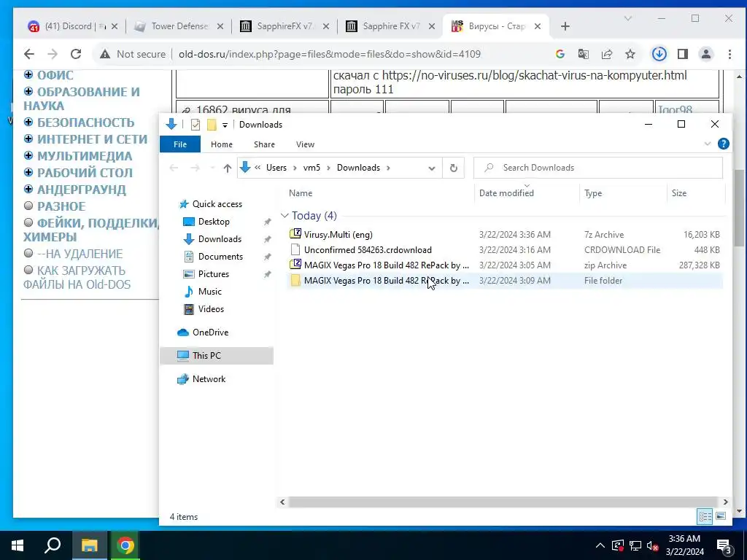The width and height of the screenshot is (747, 560).
Task: Open Quick access in navigation pane
Action: (x=217, y=204)
